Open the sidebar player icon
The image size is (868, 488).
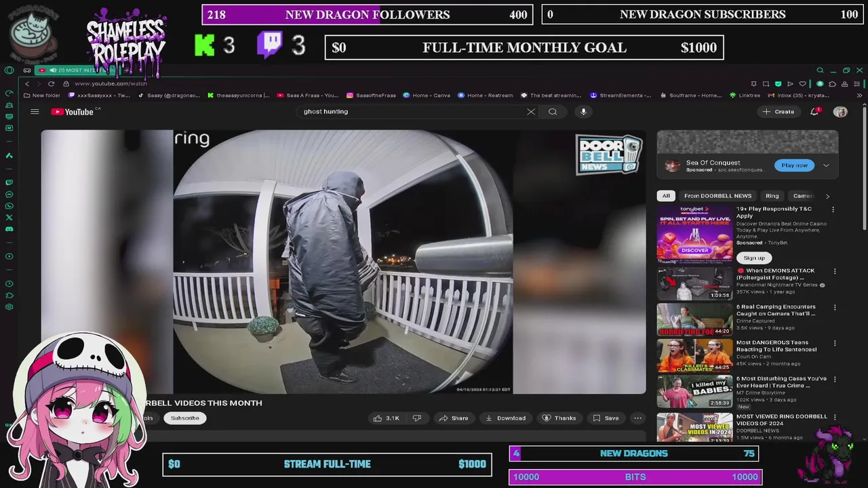[x=9, y=256]
